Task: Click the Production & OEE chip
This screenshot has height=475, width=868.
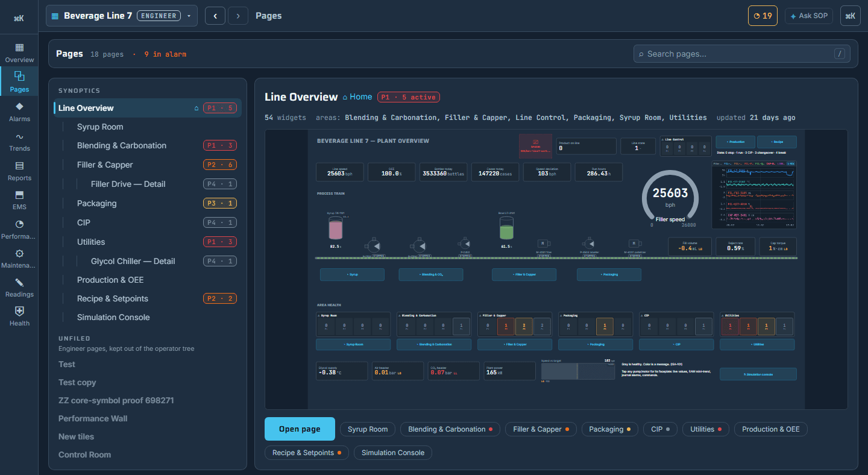Action: (x=771, y=429)
